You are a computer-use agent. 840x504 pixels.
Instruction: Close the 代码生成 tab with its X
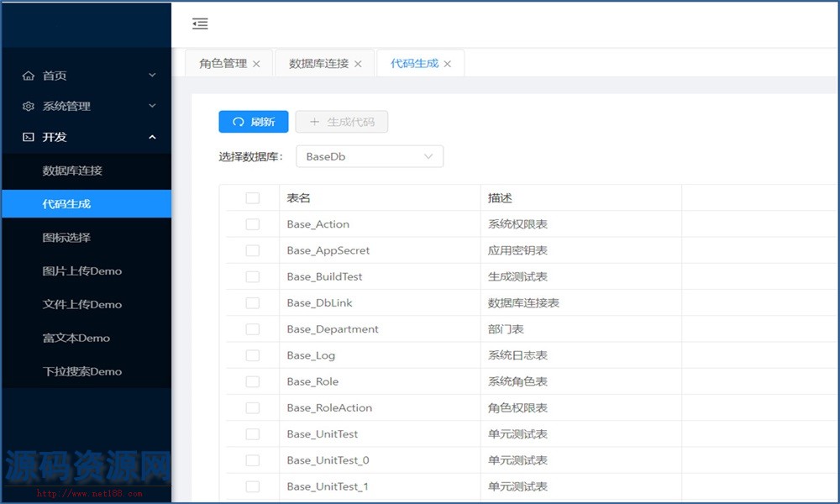[x=448, y=64]
